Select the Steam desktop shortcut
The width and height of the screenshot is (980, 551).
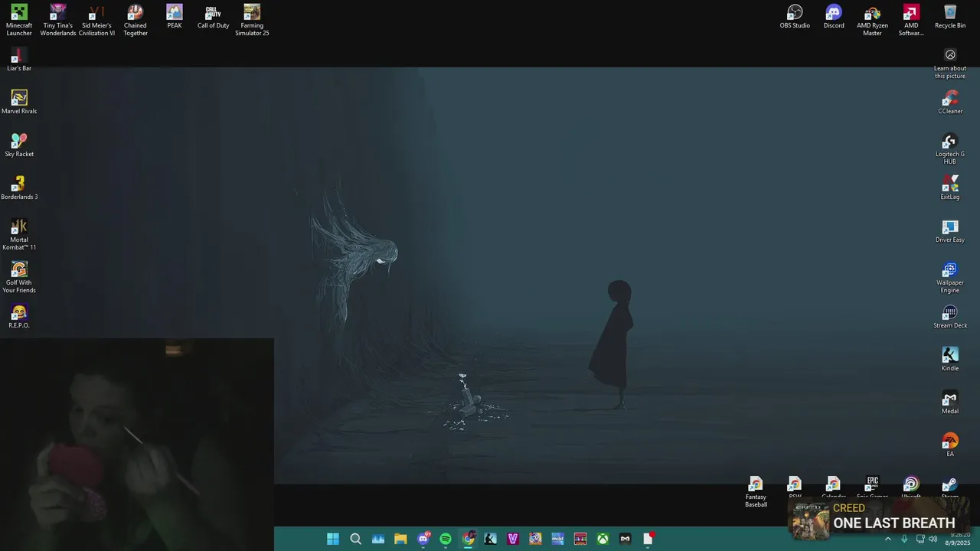pos(950,487)
